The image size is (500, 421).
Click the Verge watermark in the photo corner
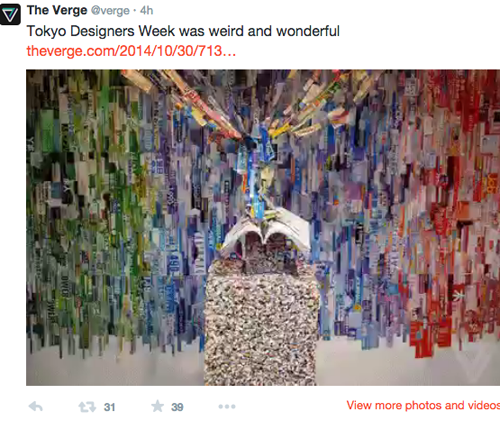pyautogui.click(x=473, y=364)
